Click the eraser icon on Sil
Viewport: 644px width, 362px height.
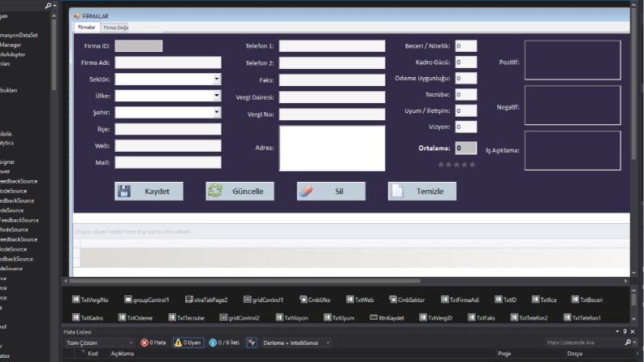(306, 191)
